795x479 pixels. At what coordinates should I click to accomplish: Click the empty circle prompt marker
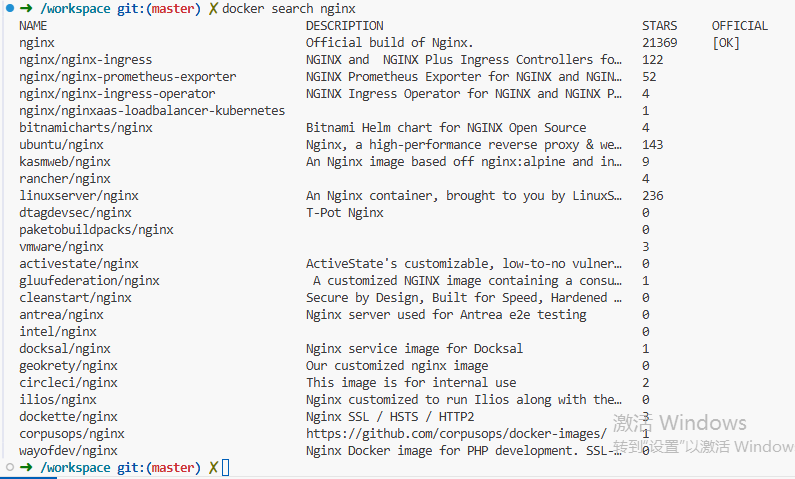(x=10, y=467)
